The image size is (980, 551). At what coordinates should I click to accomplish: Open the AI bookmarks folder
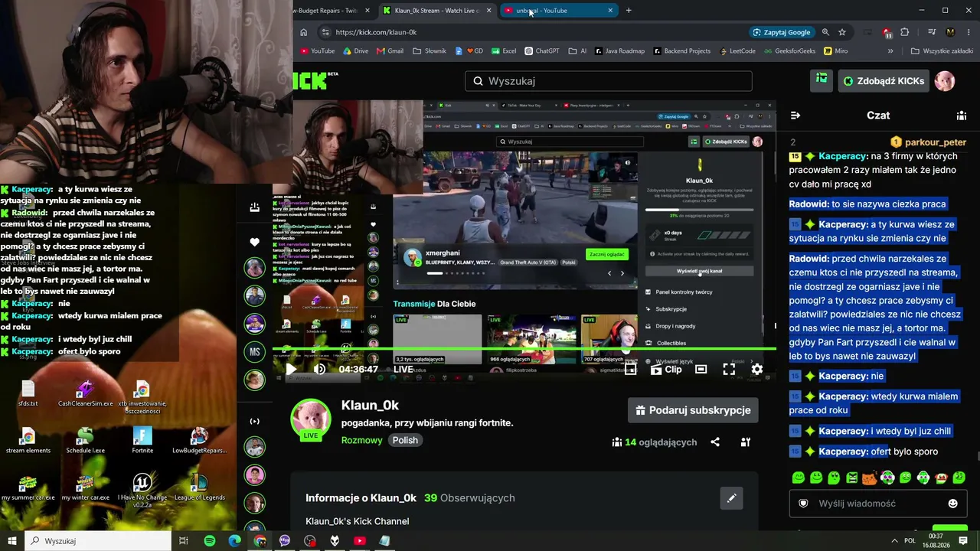[577, 51]
